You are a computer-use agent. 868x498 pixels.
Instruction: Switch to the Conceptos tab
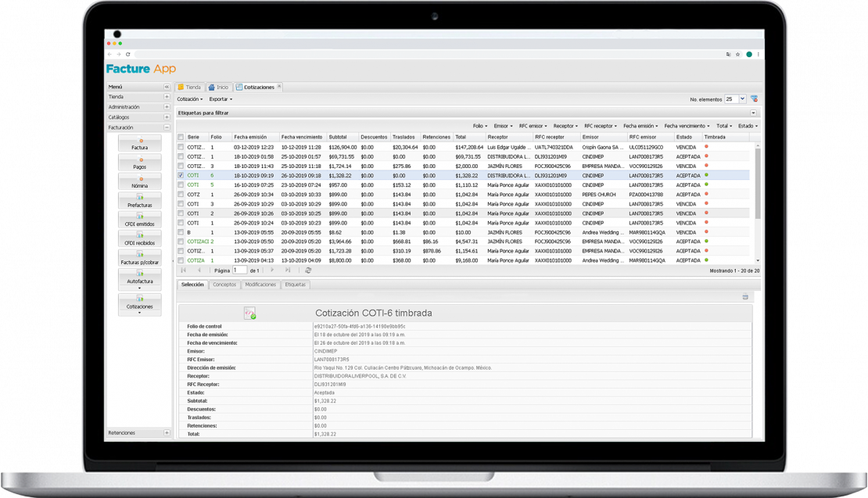click(224, 285)
